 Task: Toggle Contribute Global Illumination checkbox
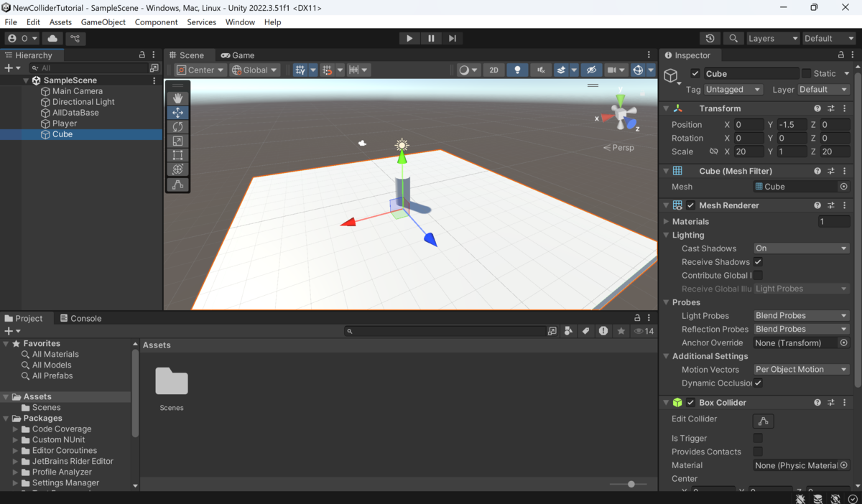coord(758,276)
